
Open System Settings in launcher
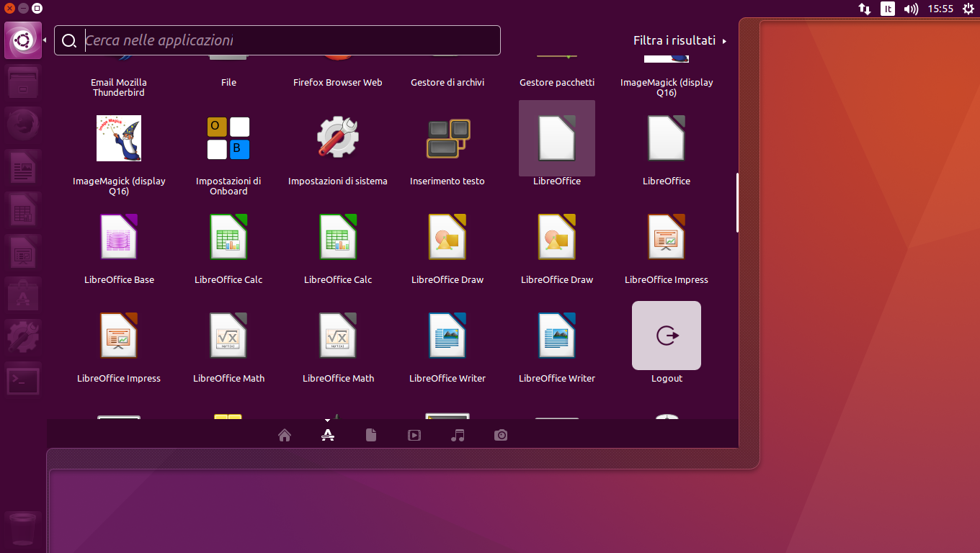pos(23,338)
